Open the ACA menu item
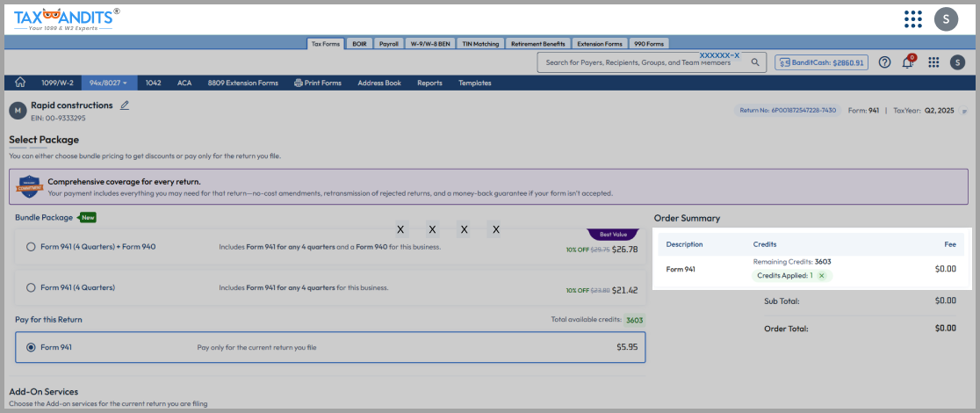Image resolution: width=980 pixels, height=413 pixels. (x=184, y=83)
